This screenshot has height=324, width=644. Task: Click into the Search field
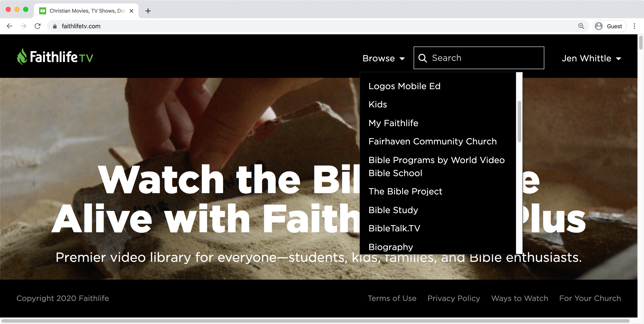click(x=479, y=58)
